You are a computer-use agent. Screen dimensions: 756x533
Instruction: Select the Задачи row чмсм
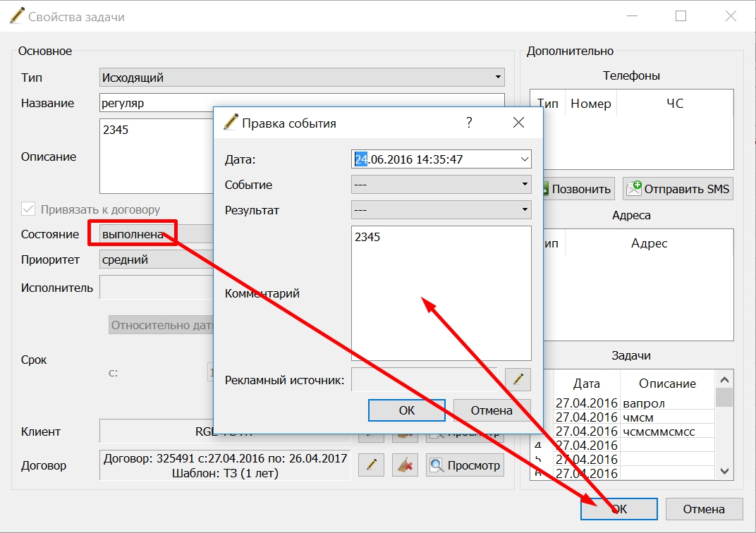coord(633,417)
